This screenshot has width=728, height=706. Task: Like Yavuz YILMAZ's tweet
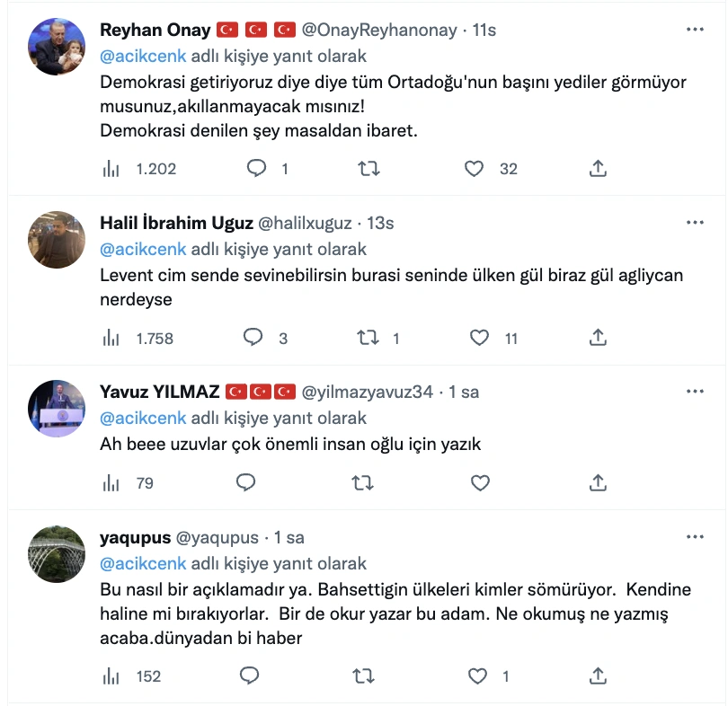480,483
